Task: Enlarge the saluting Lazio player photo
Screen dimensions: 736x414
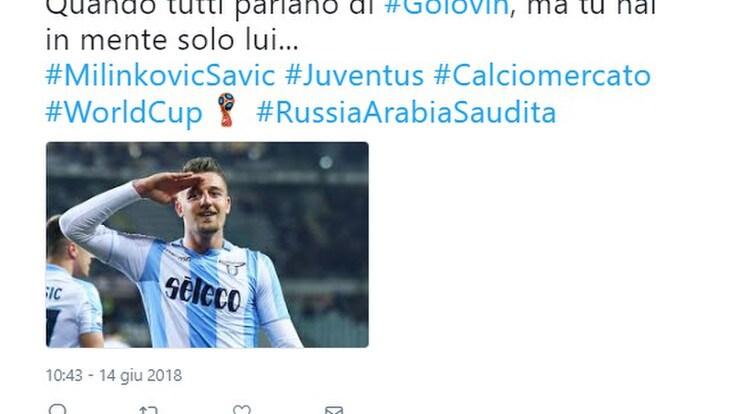Action: [207, 245]
